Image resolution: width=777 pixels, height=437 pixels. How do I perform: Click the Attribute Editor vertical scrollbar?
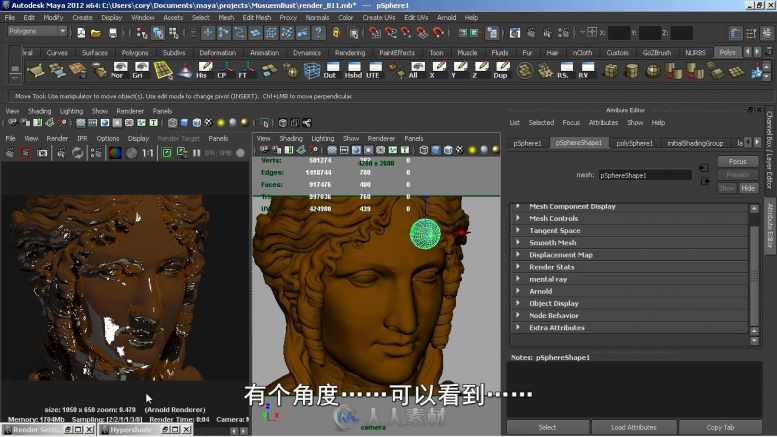pyautogui.click(x=754, y=274)
